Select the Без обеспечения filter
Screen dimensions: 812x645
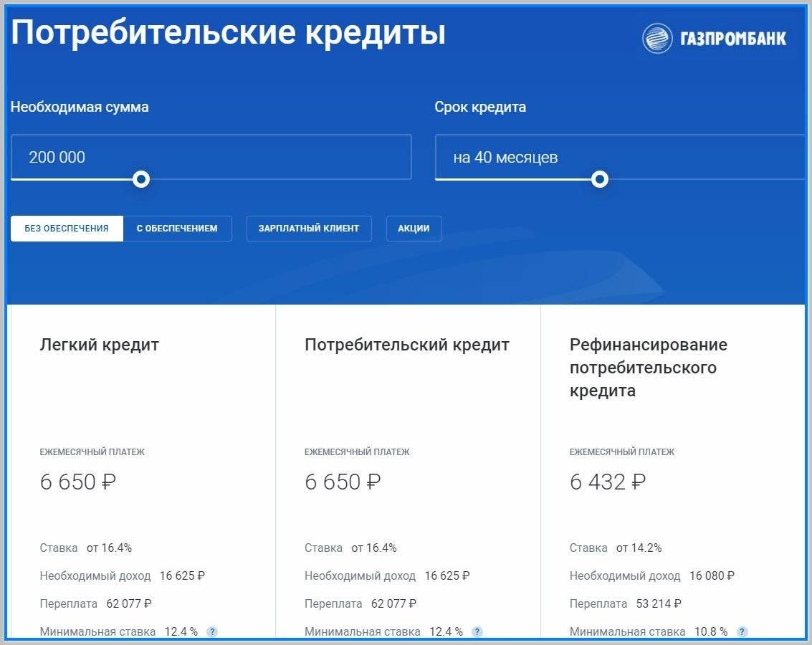tap(67, 229)
